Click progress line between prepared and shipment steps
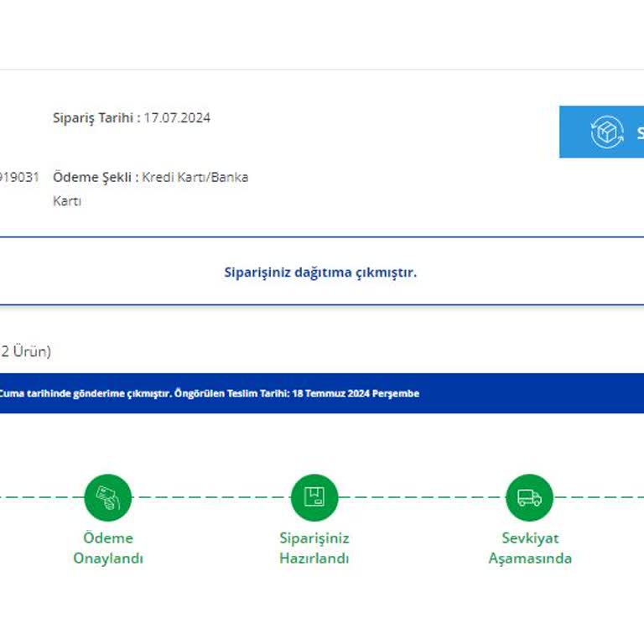The width and height of the screenshot is (644, 644). [x=422, y=497]
